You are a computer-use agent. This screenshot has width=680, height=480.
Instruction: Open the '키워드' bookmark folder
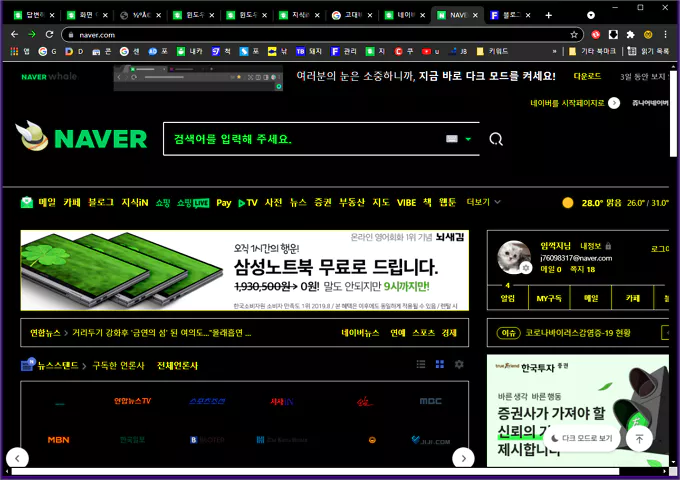tap(493, 51)
